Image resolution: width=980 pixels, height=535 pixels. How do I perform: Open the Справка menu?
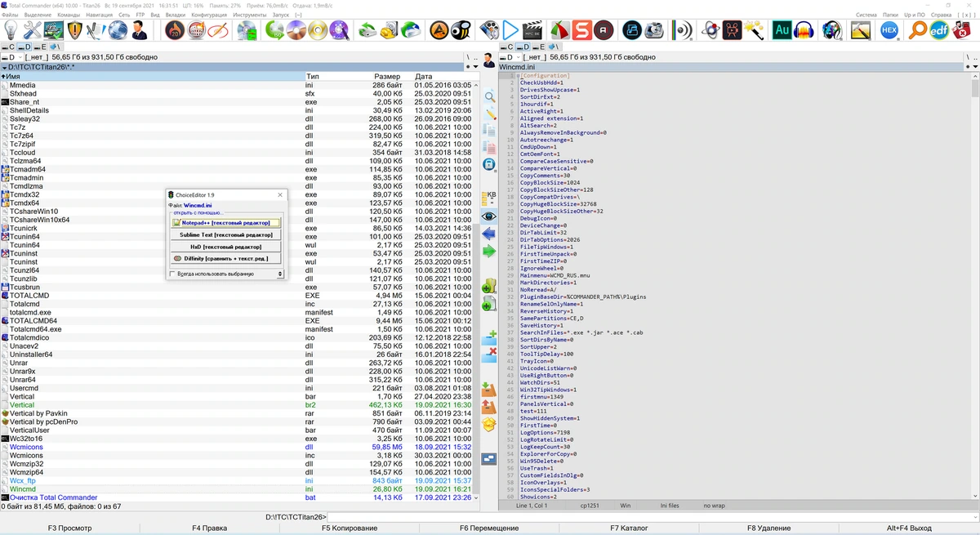pos(940,15)
